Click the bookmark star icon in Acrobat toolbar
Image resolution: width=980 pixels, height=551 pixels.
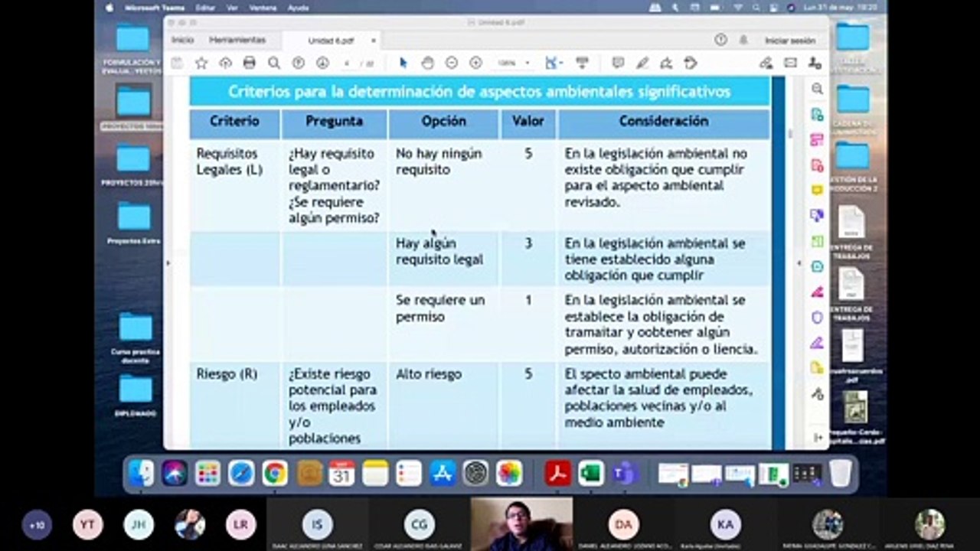(201, 63)
